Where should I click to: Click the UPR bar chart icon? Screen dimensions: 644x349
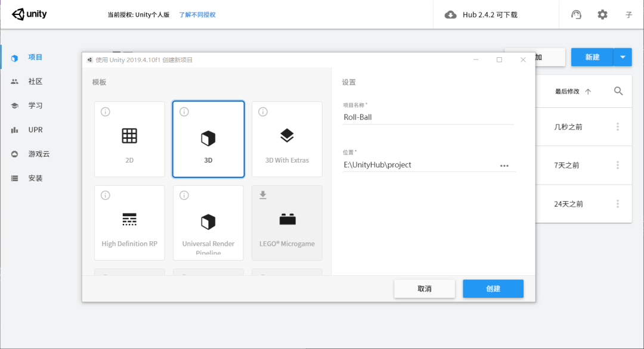tap(14, 130)
